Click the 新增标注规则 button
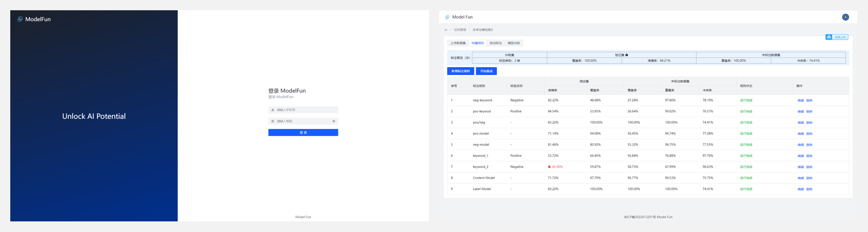 point(460,71)
